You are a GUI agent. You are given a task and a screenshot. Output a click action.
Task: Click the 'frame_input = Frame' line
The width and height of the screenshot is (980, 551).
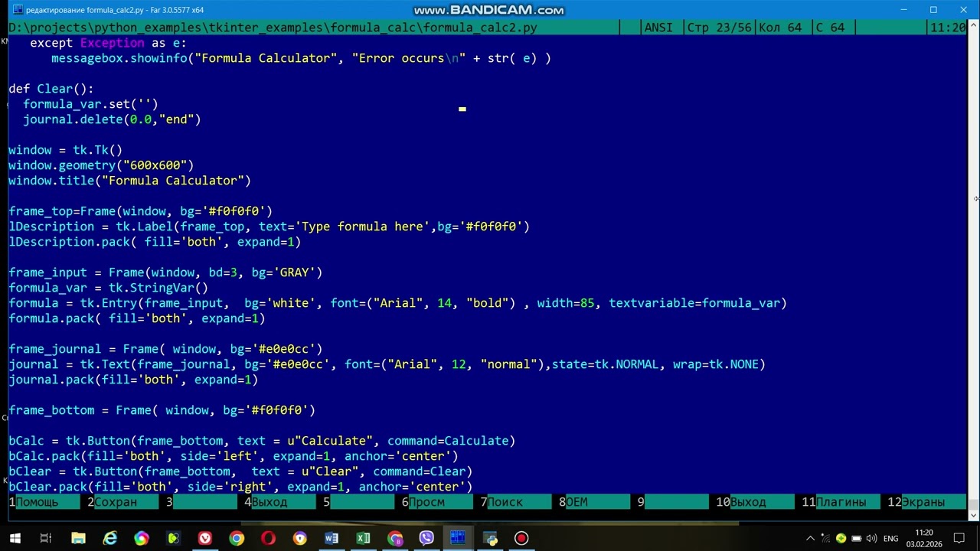click(x=165, y=272)
